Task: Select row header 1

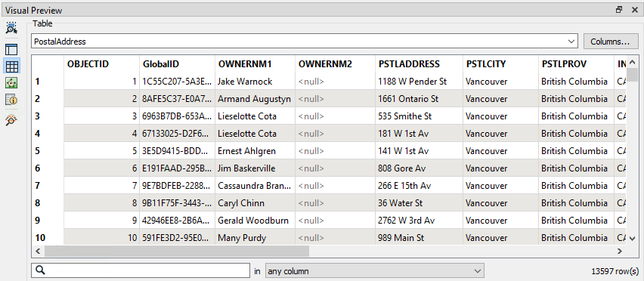Action: pos(48,82)
